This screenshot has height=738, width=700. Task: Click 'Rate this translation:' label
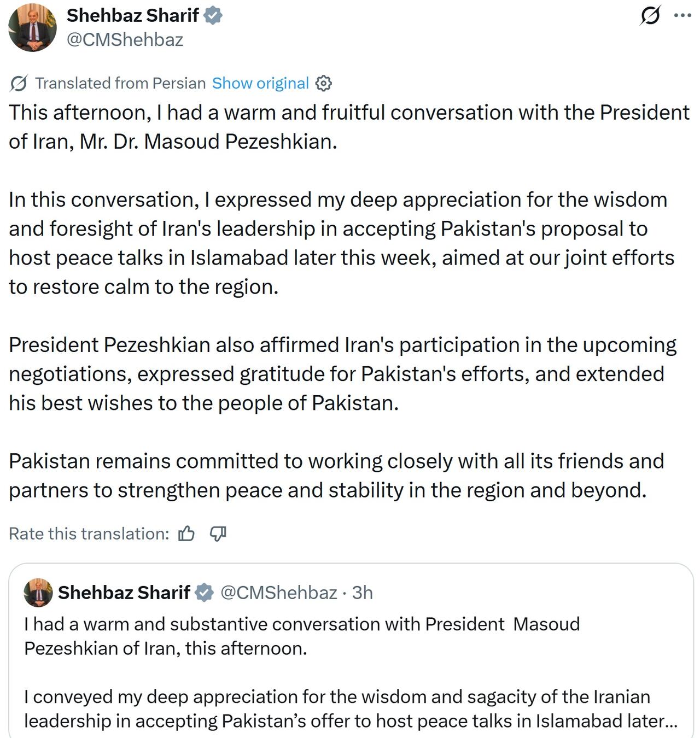coord(89,534)
